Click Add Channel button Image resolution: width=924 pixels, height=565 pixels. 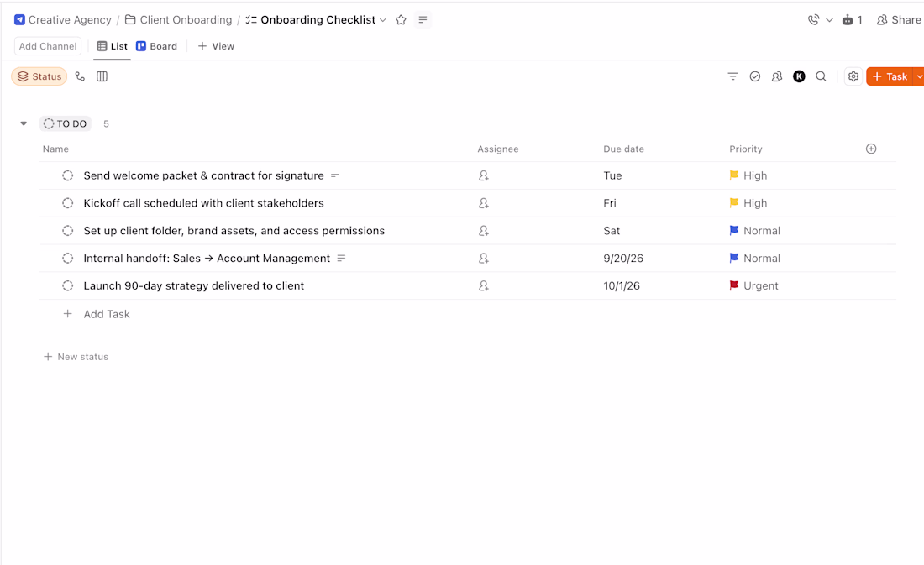48,46
